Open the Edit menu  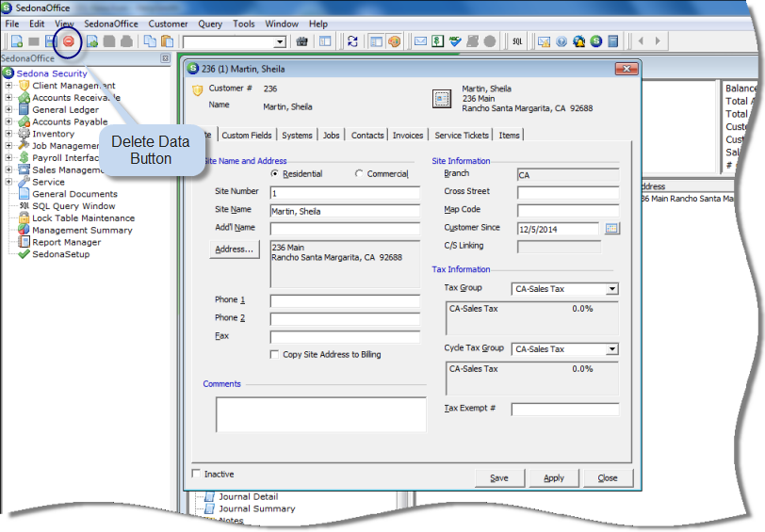pos(37,24)
